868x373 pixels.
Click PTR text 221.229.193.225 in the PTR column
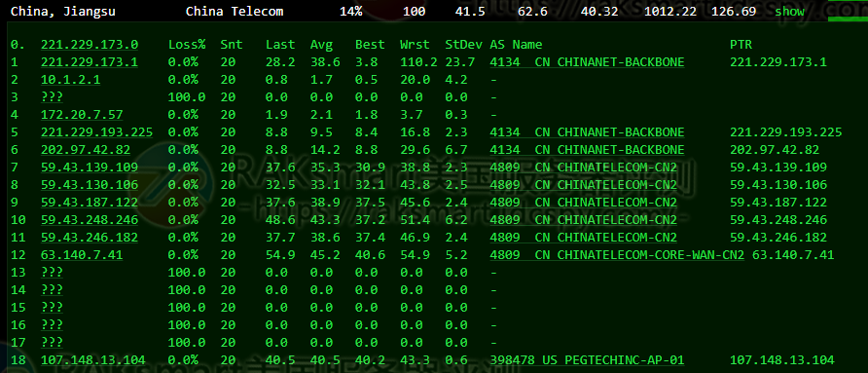pyautogui.click(x=786, y=132)
